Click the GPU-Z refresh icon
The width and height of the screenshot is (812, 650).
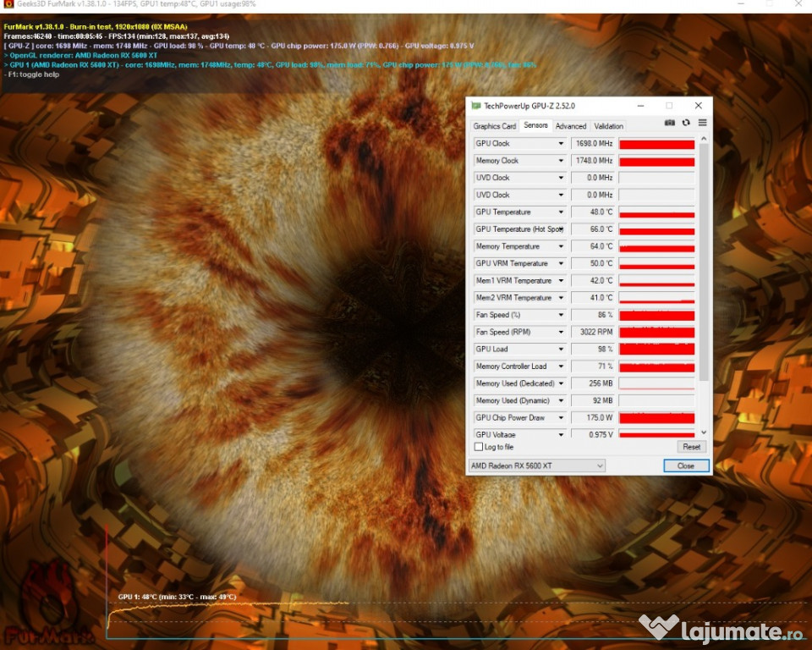(686, 123)
